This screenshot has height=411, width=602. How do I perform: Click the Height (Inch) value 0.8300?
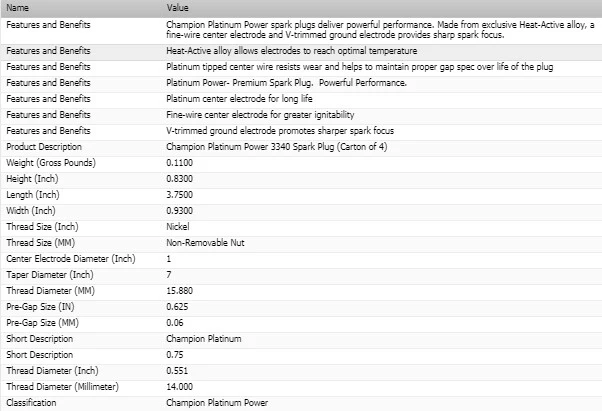point(180,179)
